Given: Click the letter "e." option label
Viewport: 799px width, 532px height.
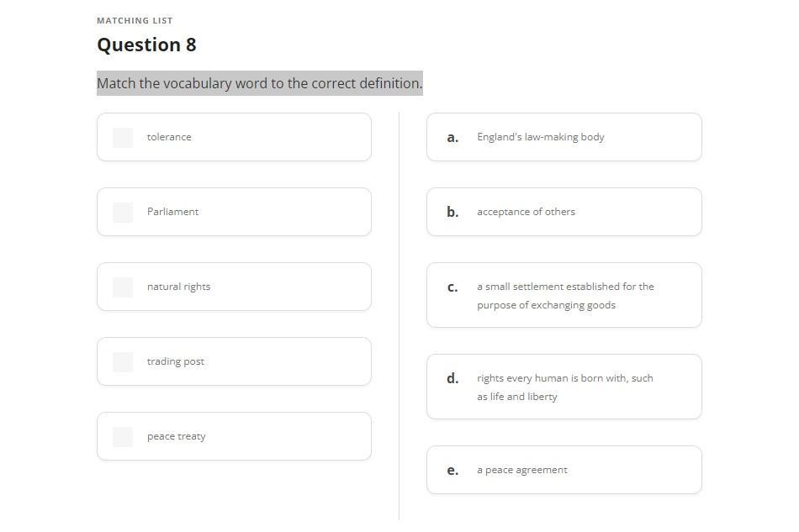Looking at the screenshot, I should pos(452,471).
